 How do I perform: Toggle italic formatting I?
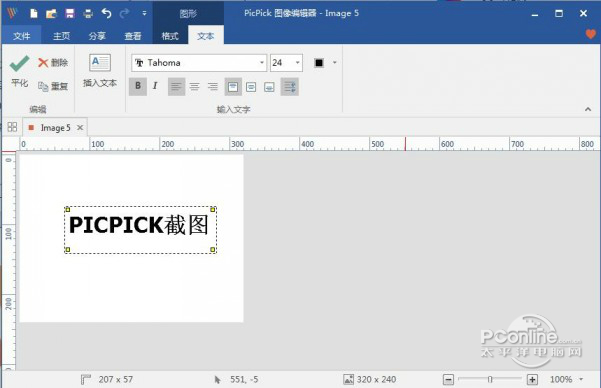click(155, 86)
